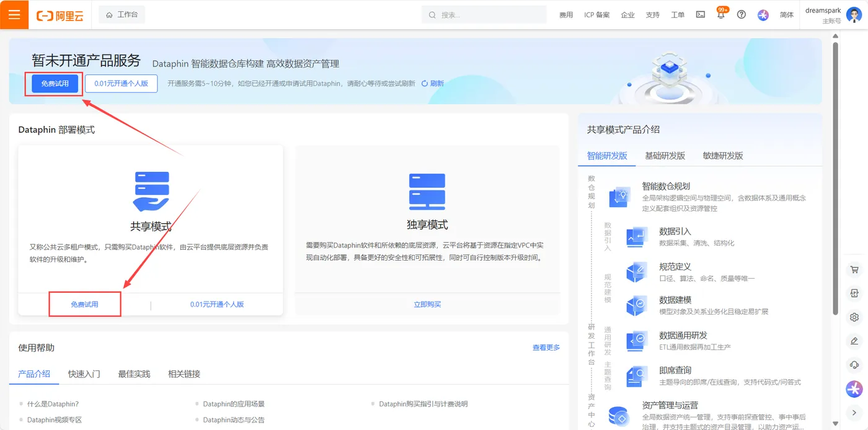Click the 智能数仓规划 heading text
The height and width of the screenshot is (430, 868).
666,186
